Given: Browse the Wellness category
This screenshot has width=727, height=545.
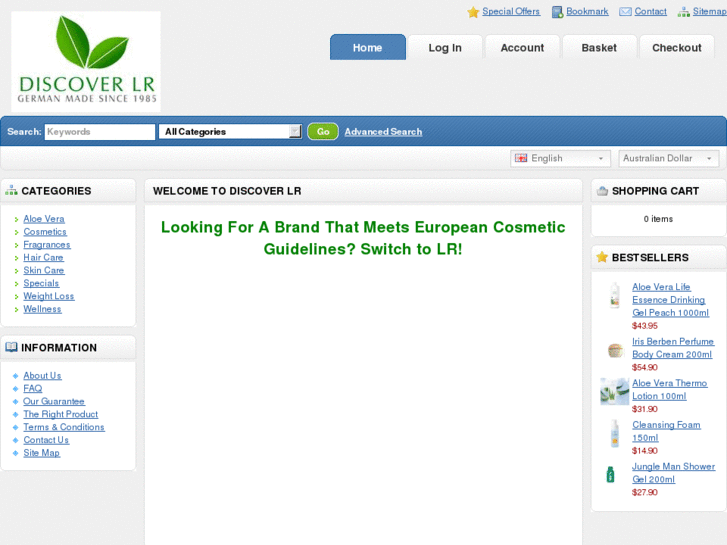Looking at the screenshot, I should pyautogui.click(x=42, y=309).
